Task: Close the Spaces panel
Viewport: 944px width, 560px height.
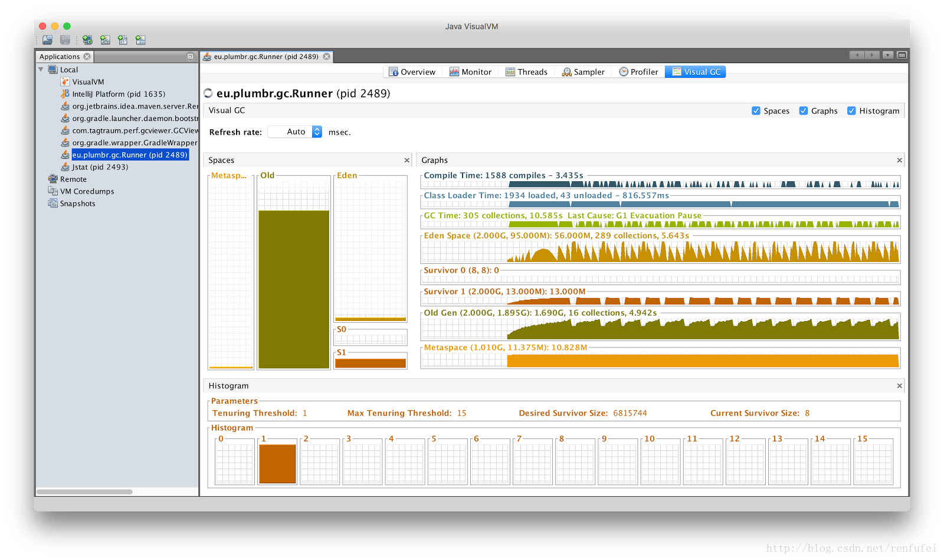Action: click(407, 161)
